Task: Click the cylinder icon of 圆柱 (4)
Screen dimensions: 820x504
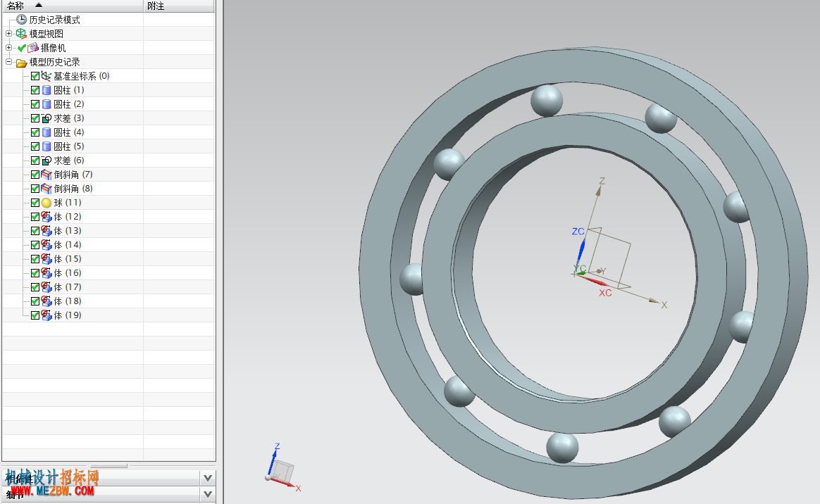Action: (x=46, y=132)
